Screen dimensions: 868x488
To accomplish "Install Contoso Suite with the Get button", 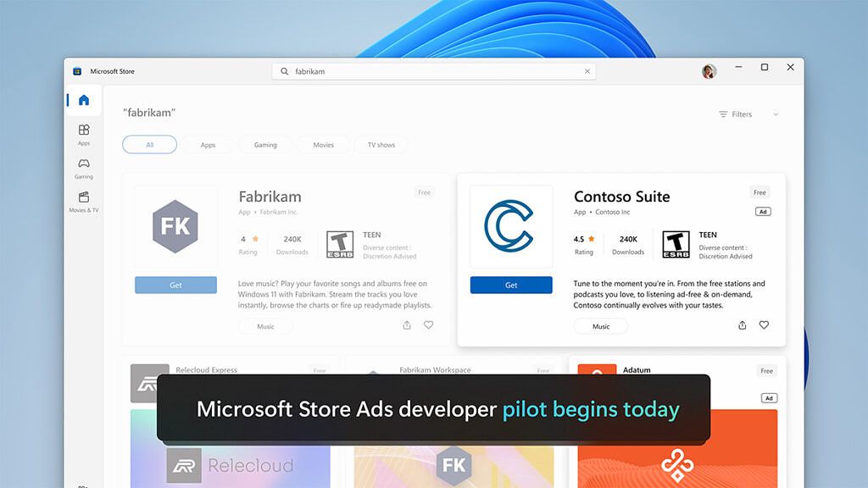I will pyautogui.click(x=511, y=285).
